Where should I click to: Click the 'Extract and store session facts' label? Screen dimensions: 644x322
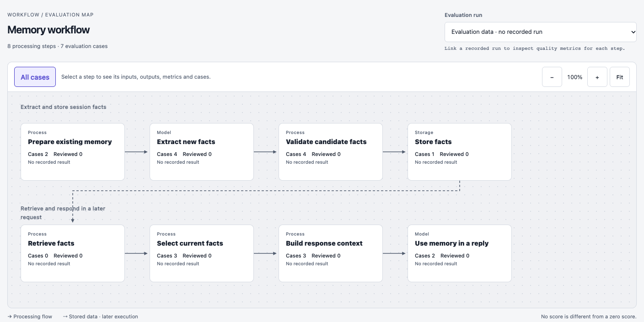pos(63,107)
